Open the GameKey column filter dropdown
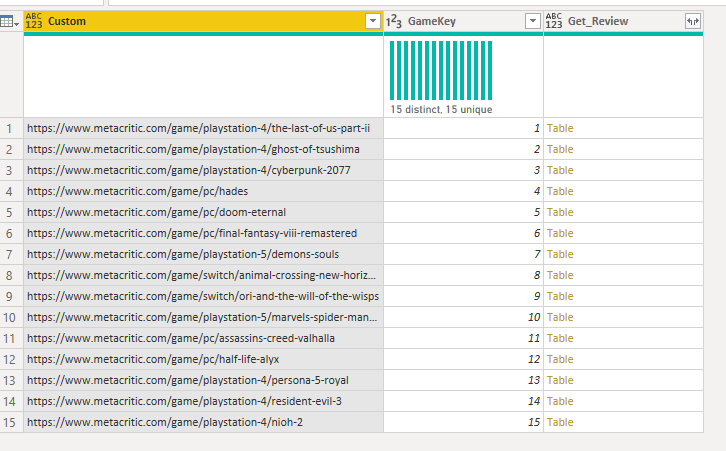 click(x=533, y=21)
